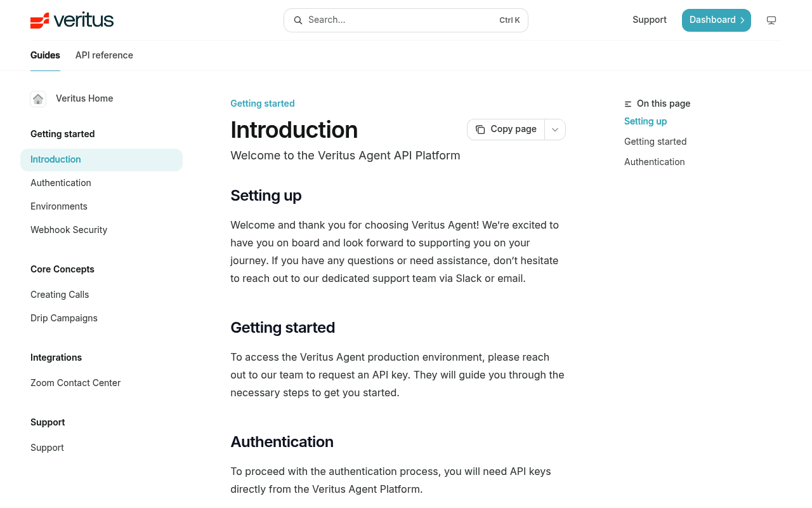This screenshot has width=812, height=508.
Task: Click the copy icon in Copy page
Action: point(480,130)
